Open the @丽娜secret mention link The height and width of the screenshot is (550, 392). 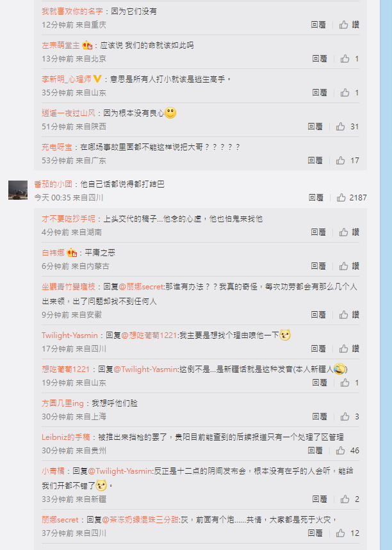[x=142, y=287]
